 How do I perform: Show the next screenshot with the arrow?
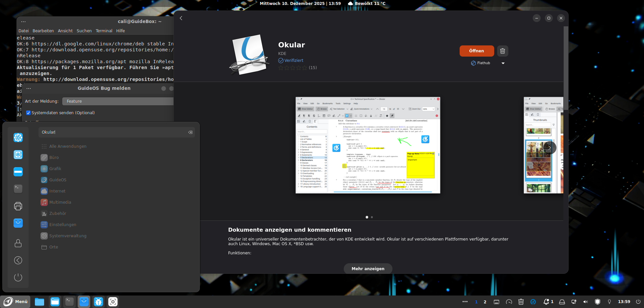click(x=549, y=148)
